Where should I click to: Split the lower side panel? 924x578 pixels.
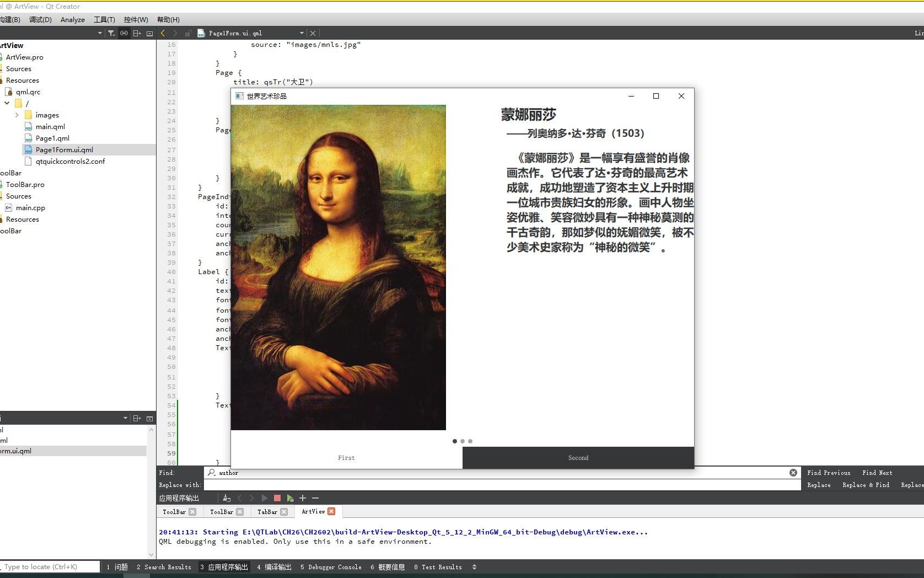click(x=137, y=418)
